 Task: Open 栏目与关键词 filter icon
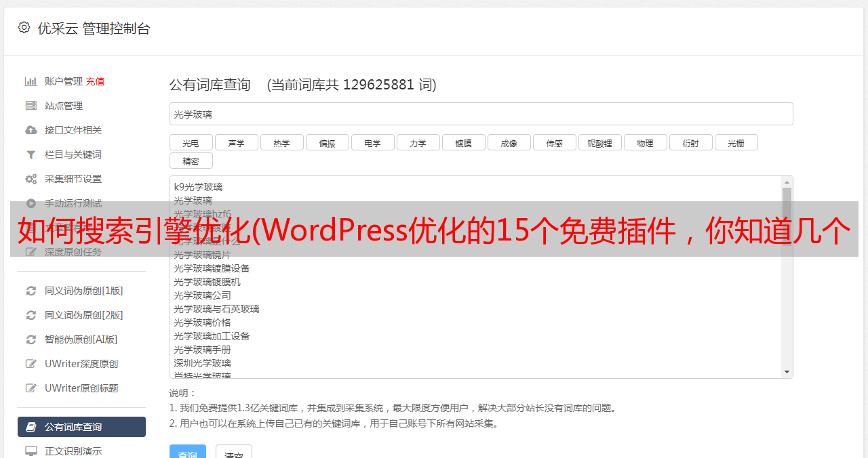pyautogui.click(x=31, y=154)
